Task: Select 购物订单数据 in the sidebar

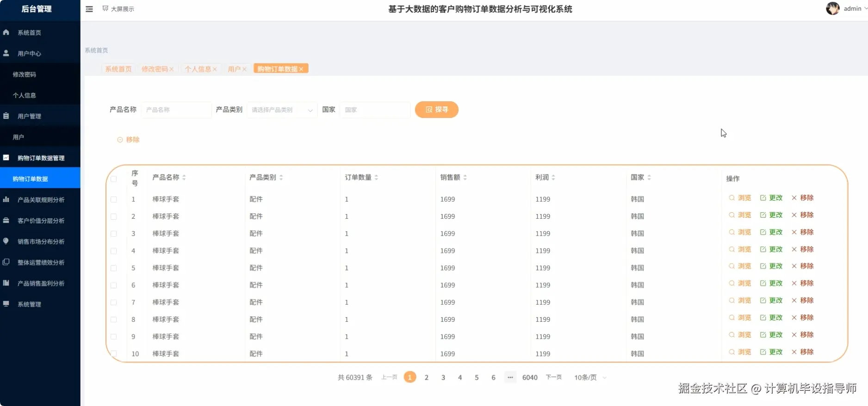Action: 40,178
